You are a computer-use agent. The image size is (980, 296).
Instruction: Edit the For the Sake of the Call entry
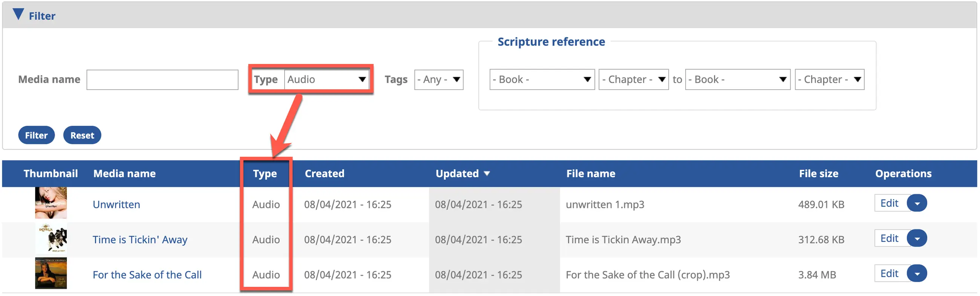889,274
